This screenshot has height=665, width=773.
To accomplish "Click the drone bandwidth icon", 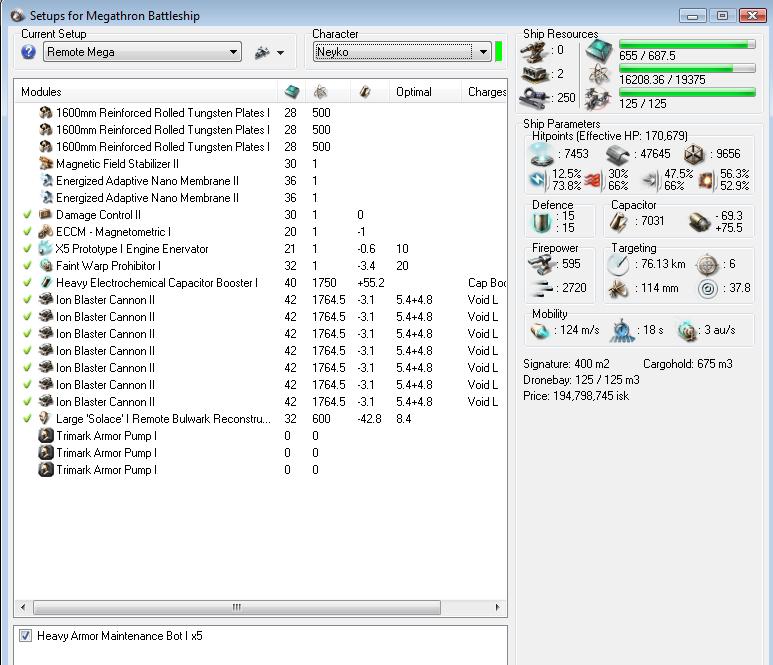I will (598, 98).
